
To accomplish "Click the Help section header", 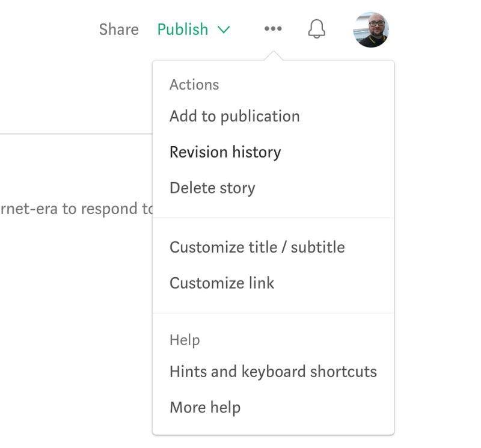I will click(x=185, y=340).
